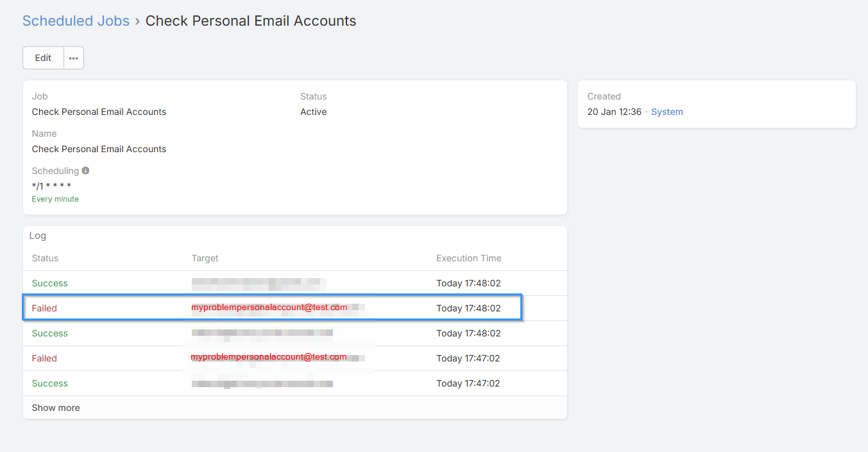This screenshot has height=452, width=868.
Task: Click the cron expression */1 * * * *
Action: [51, 186]
